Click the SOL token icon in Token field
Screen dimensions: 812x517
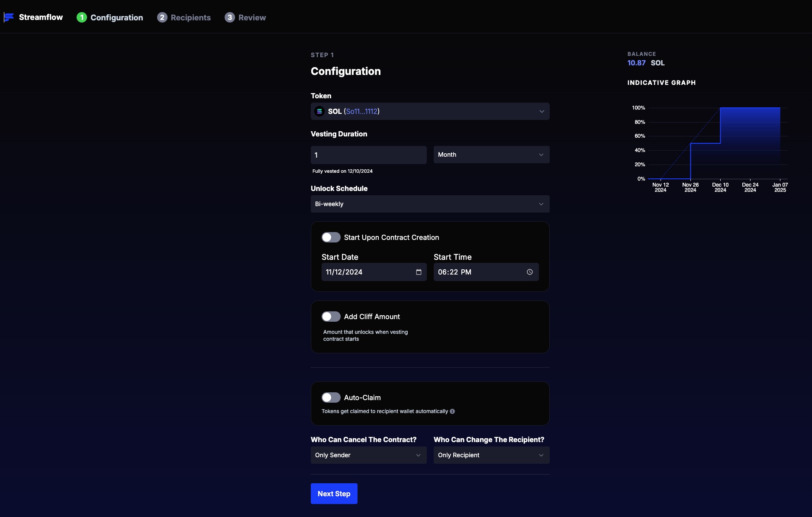click(x=319, y=111)
